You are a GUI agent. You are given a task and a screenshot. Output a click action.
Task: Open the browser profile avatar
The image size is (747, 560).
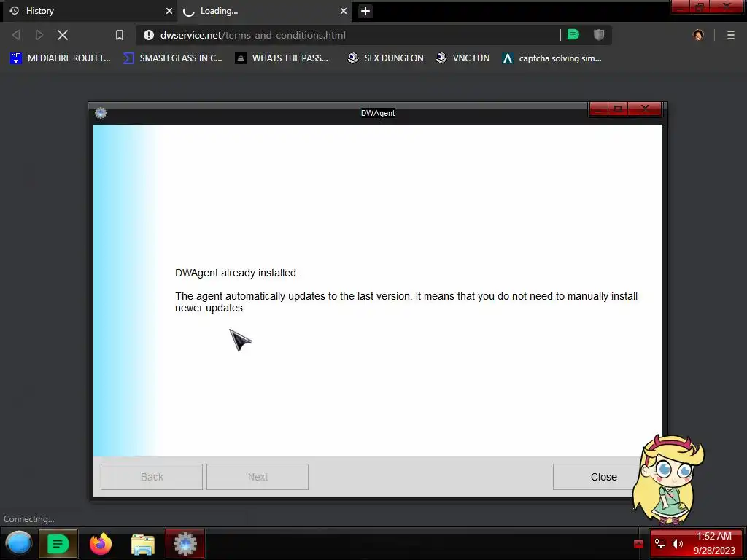point(698,35)
